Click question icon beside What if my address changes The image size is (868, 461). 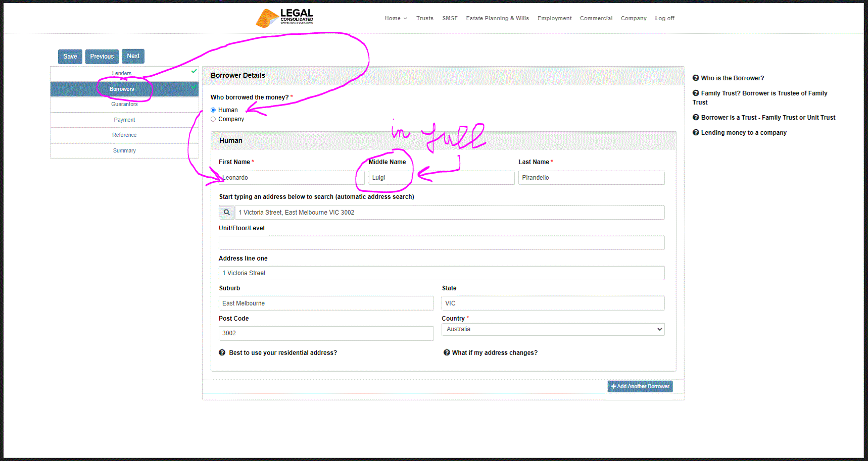point(447,352)
